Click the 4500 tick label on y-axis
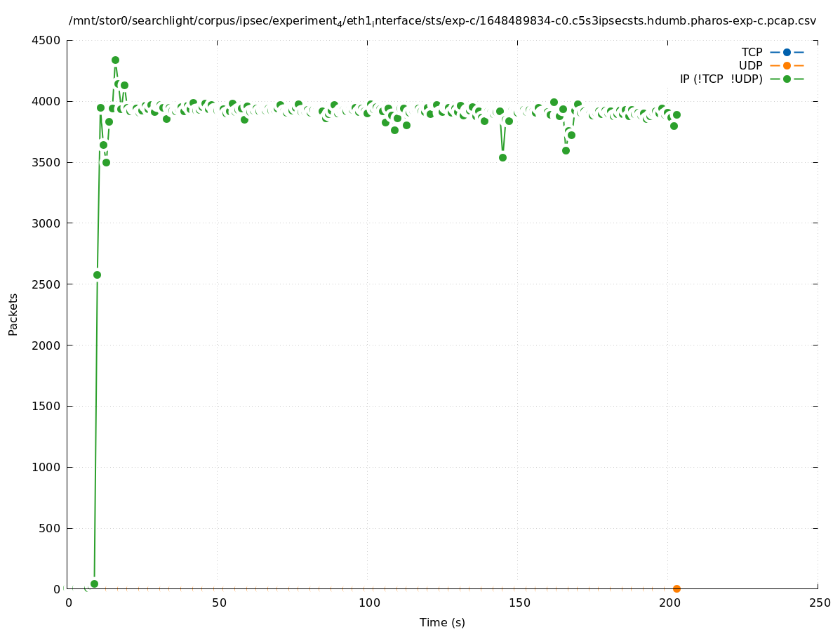This screenshot has width=840, height=632. coord(48,41)
